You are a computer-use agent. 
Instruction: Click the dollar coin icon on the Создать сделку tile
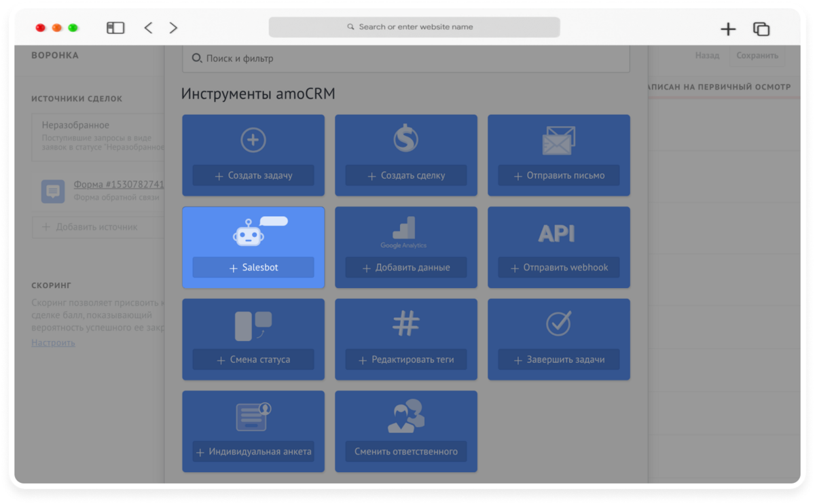pyautogui.click(x=406, y=139)
